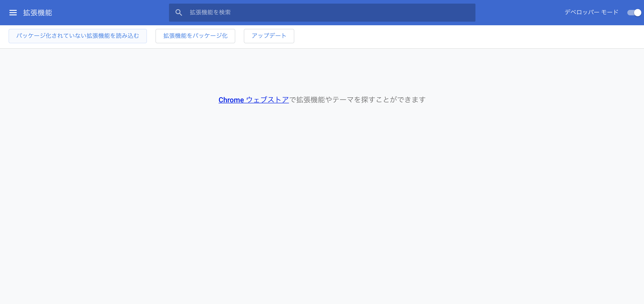
Task: Click the search magnifier icon
Action: (178, 12)
